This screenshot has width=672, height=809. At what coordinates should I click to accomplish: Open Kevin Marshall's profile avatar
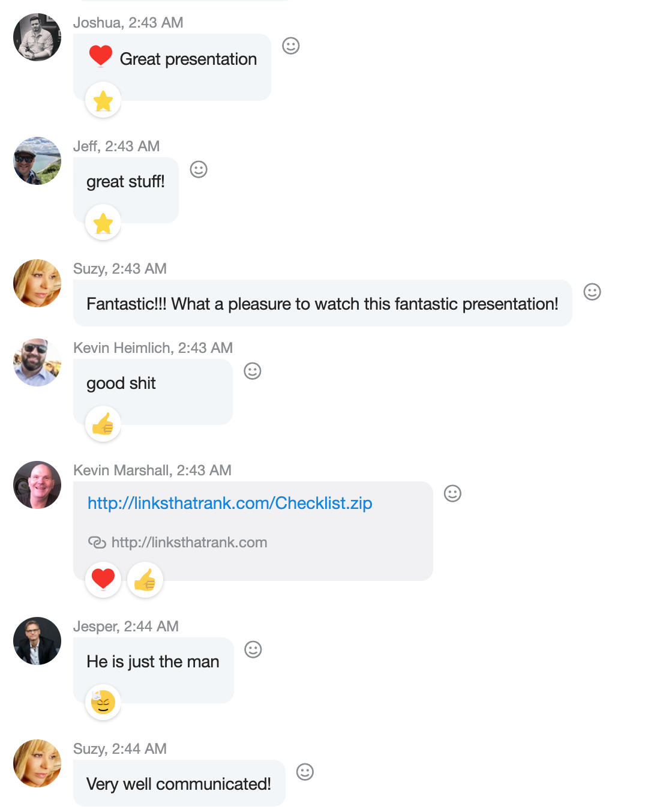[x=37, y=485]
